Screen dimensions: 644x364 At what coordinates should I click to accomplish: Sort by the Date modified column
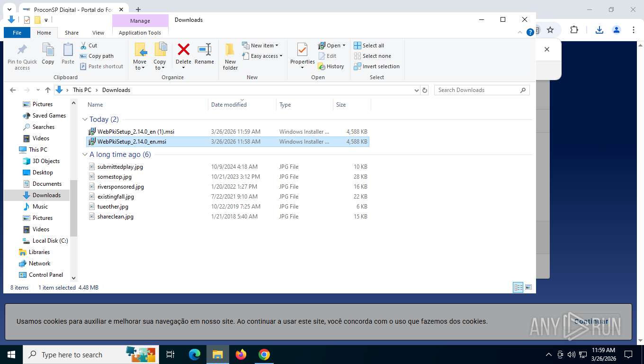tap(242, 105)
